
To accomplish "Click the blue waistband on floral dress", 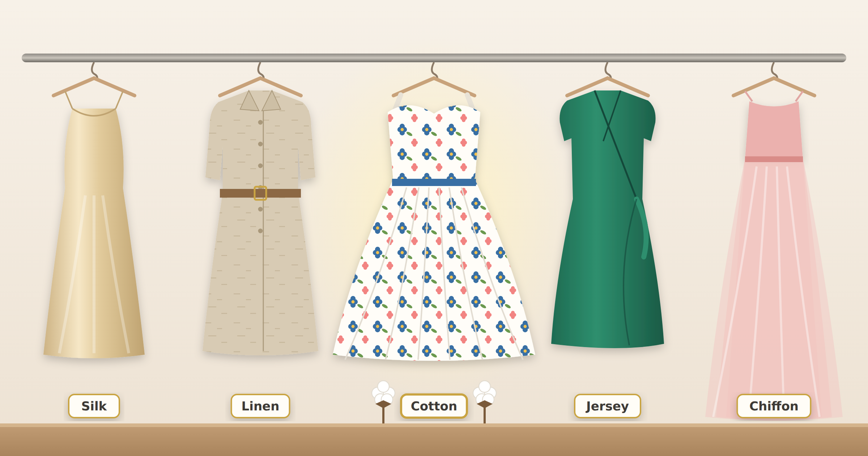I will [434, 182].
